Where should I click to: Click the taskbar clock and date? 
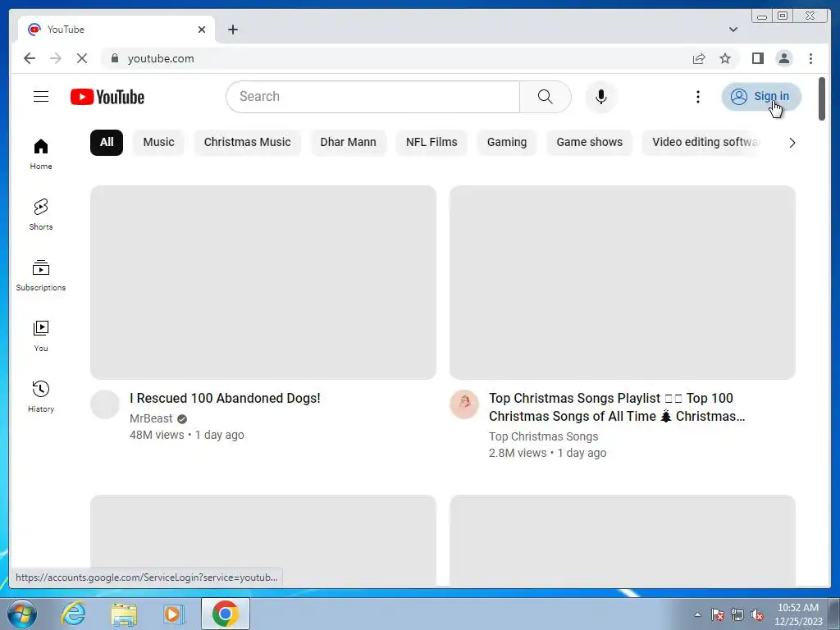pos(798,614)
